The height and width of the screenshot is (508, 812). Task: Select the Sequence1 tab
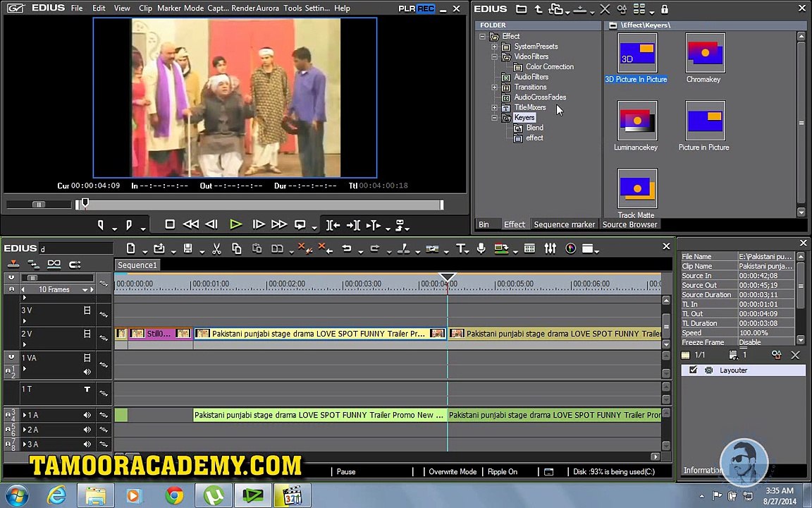click(137, 265)
